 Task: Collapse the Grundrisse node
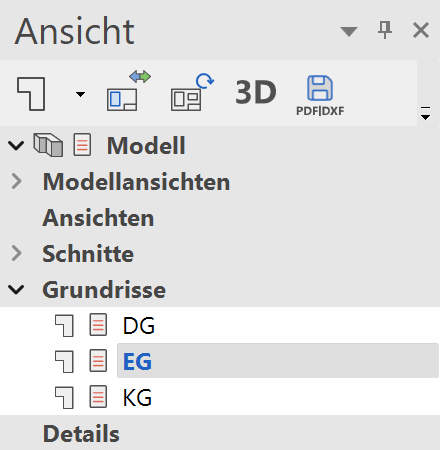16,290
